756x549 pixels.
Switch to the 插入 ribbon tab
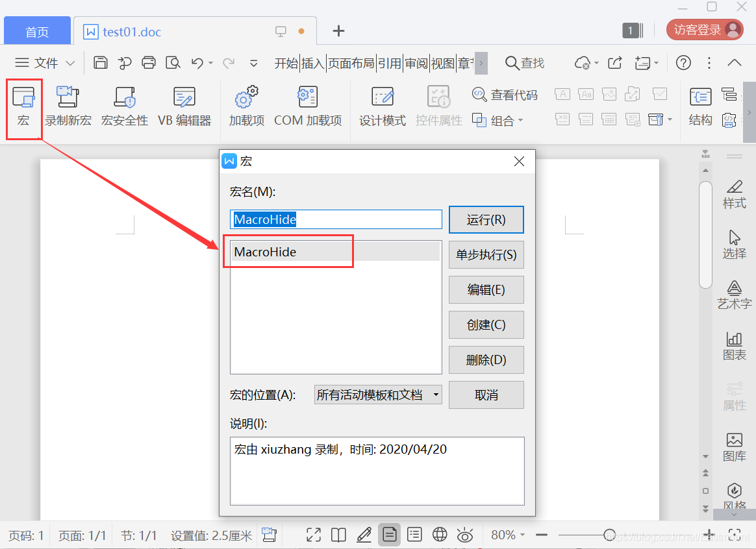click(312, 63)
